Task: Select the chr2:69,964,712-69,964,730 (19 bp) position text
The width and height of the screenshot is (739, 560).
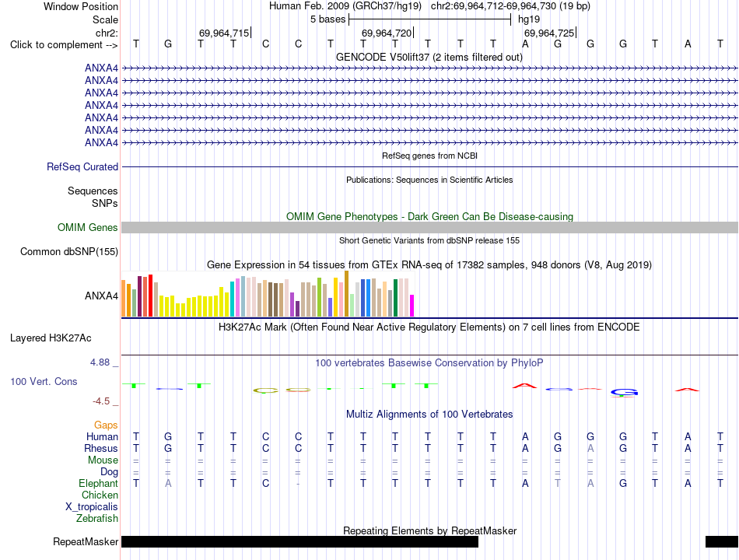Action: click(510, 6)
